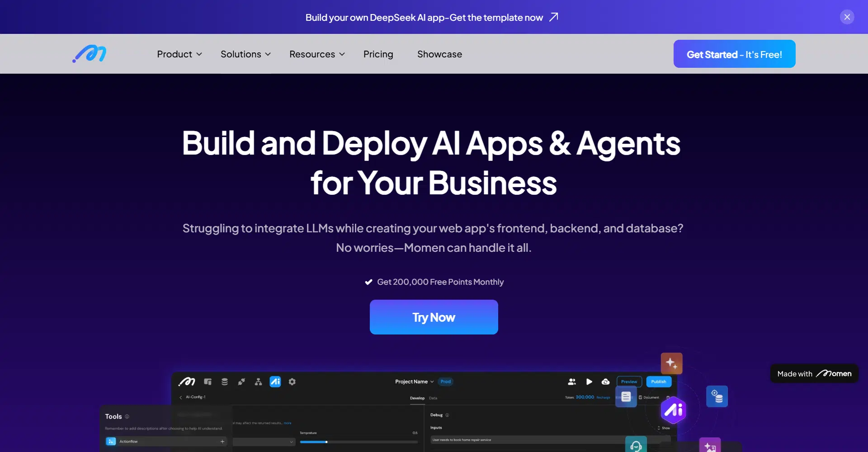Click the purple hexagon AI badge
This screenshot has height=452, width=868.
pyautogui.click(x=673, y=410)
